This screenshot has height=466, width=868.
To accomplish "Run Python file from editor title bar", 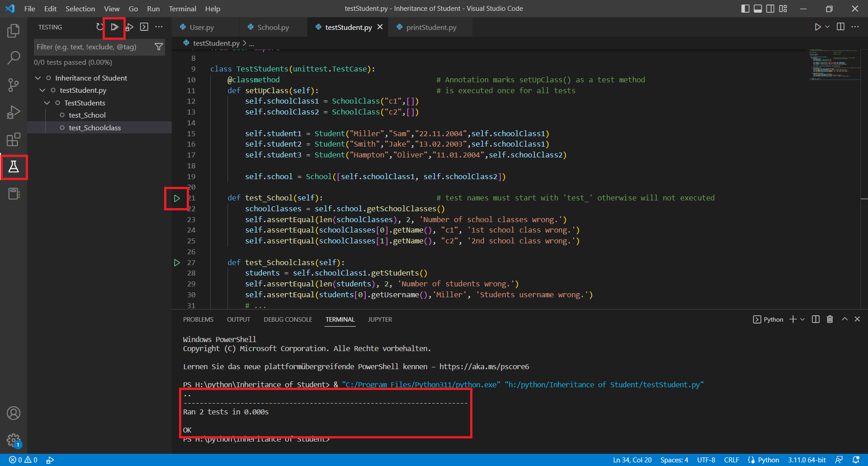I will (818, 27).
